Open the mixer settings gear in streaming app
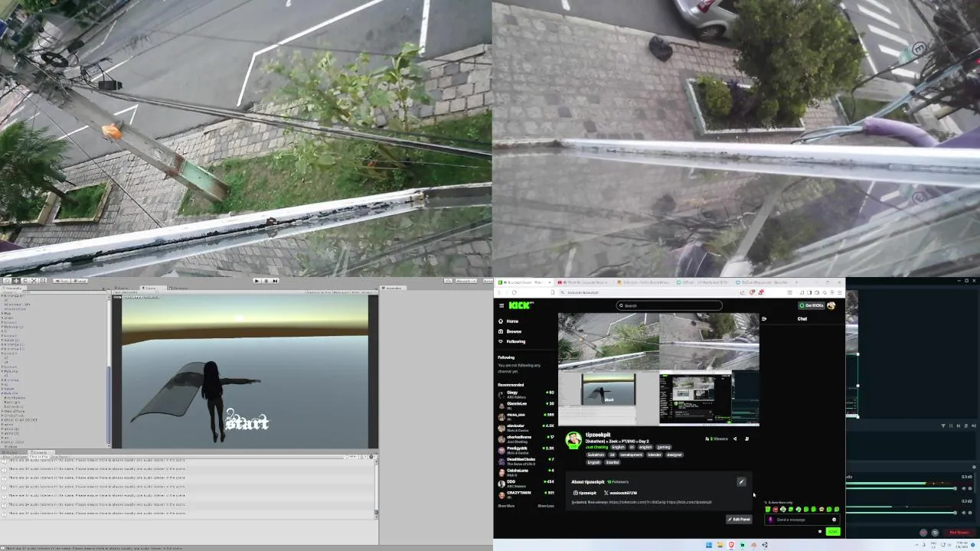980x551 pixels. click(974, 467)
